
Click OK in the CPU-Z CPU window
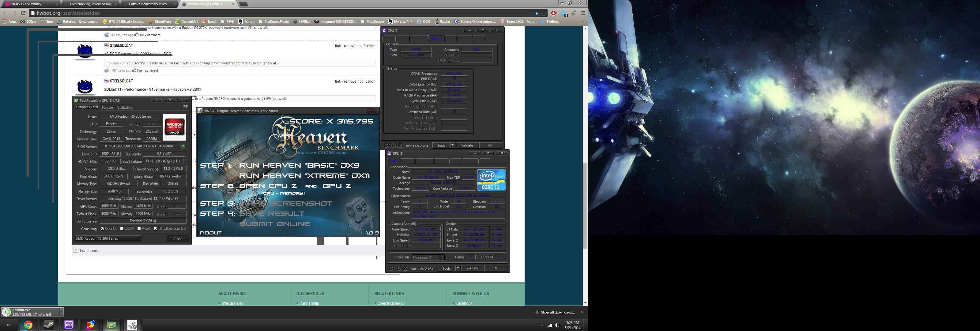(496, 268)
